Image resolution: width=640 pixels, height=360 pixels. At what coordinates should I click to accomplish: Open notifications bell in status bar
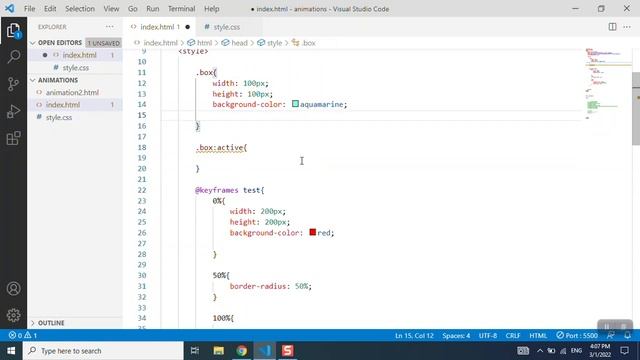point(627,335)
